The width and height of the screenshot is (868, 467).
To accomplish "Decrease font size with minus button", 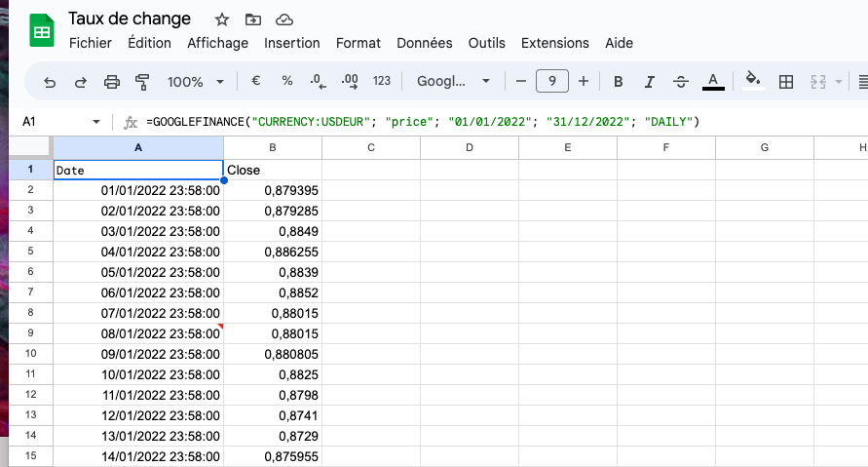I will point(520,82).
